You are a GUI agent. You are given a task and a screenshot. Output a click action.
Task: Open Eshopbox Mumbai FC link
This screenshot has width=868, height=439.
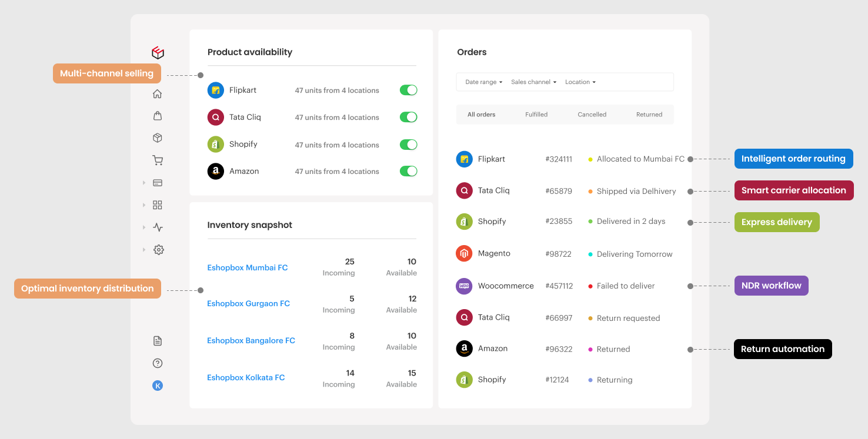click(248, 267)
